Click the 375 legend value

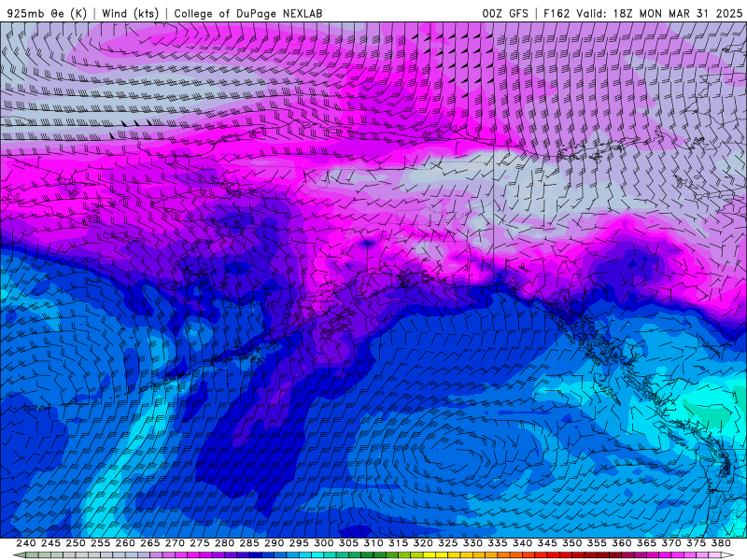pyautogui.click(x=696, y=543)
